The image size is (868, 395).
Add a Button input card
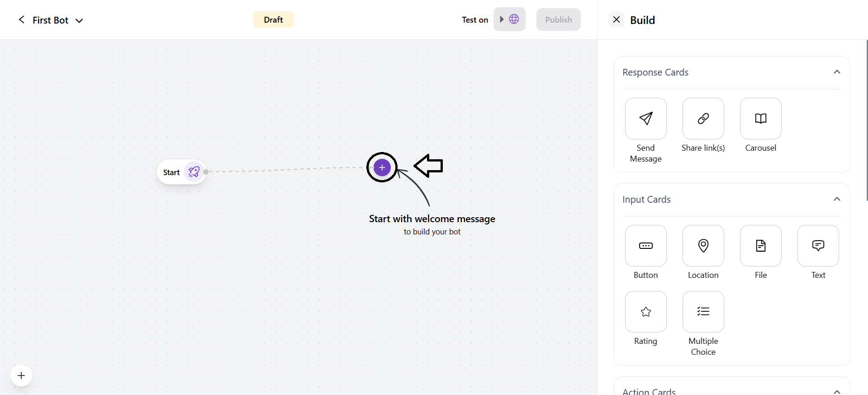[x=645, y=246]
